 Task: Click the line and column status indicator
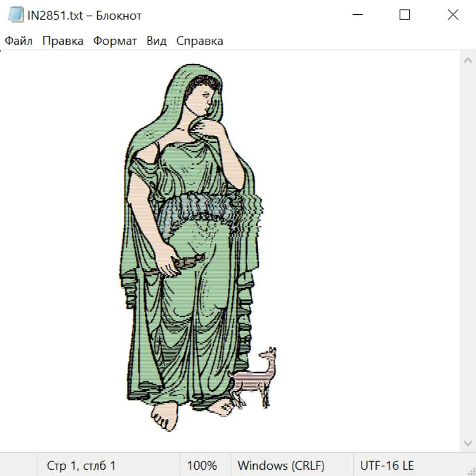click(81, 465)
